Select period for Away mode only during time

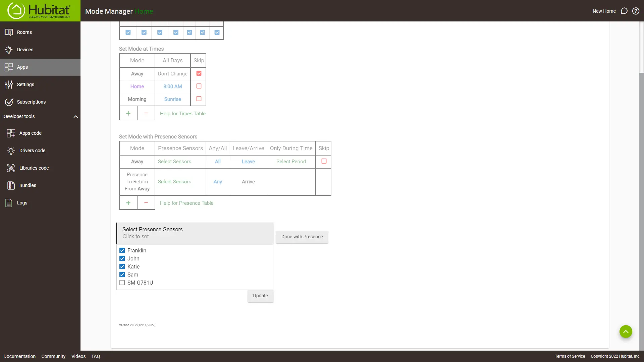coord(291,161)
